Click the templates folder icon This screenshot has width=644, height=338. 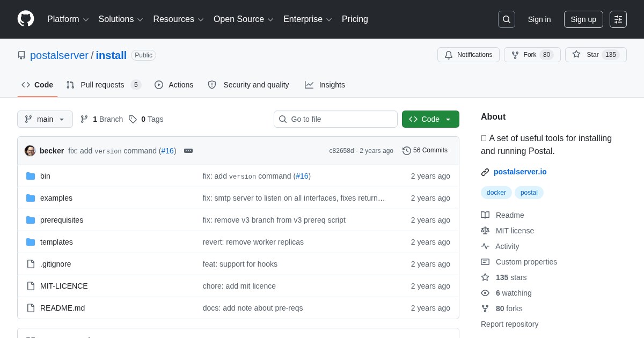pos(31,242)
